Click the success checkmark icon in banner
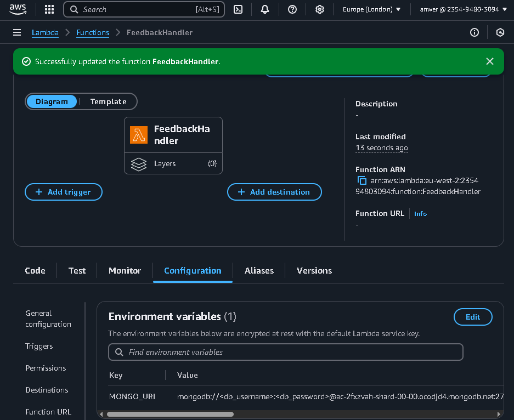This screenshot has width=514, height=420. pos(26,61)
